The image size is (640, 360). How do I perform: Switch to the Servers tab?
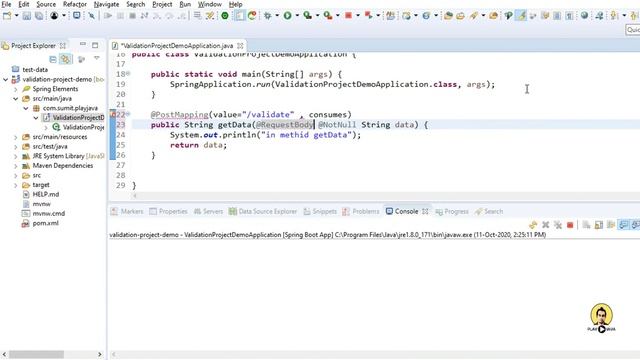point(209,211)
